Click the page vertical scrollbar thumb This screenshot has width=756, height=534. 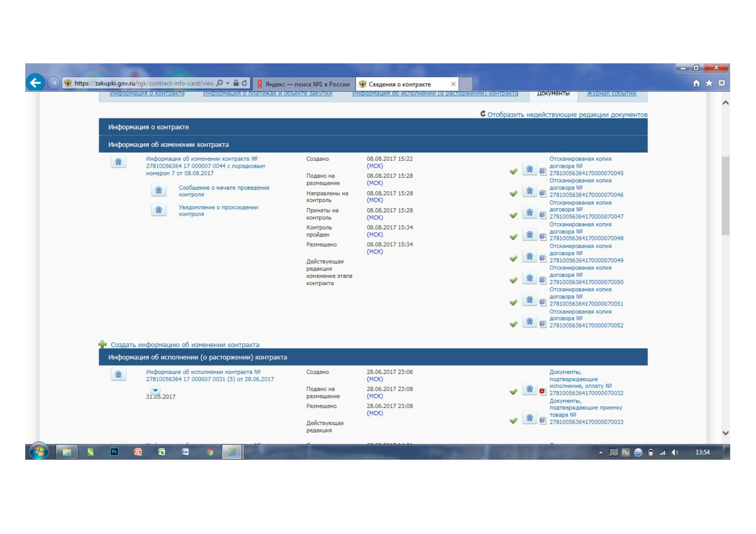click(725, 195)
